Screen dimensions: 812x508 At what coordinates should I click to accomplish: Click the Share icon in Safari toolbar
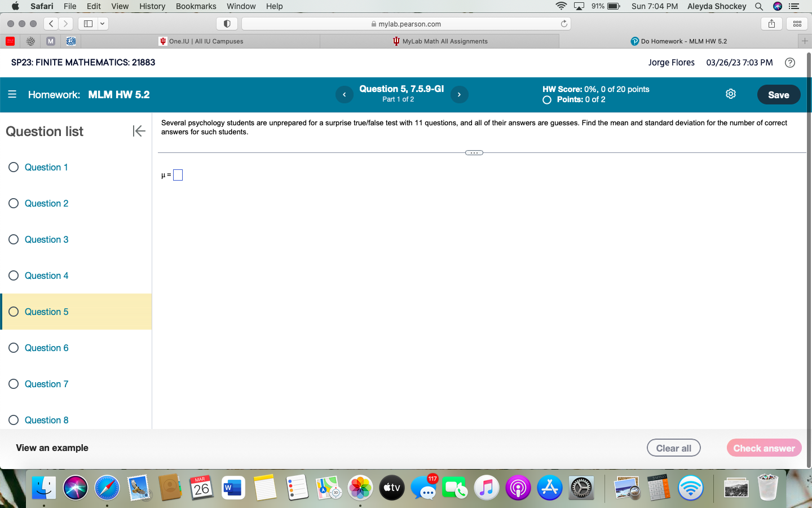pos(771,24)
